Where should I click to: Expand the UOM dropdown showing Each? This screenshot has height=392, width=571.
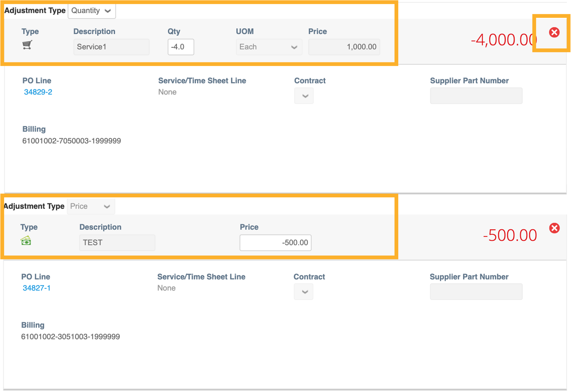click(269, 47)
